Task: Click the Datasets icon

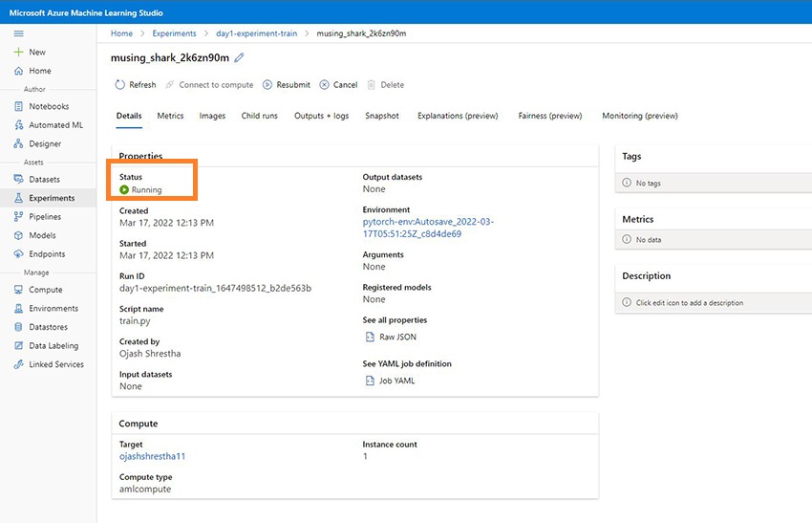Action: (19, 180)
